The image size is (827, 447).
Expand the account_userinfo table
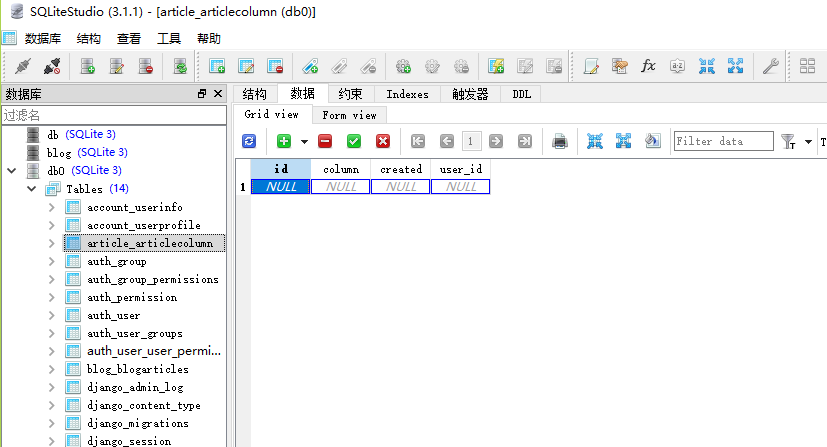[x=51, y=207]
